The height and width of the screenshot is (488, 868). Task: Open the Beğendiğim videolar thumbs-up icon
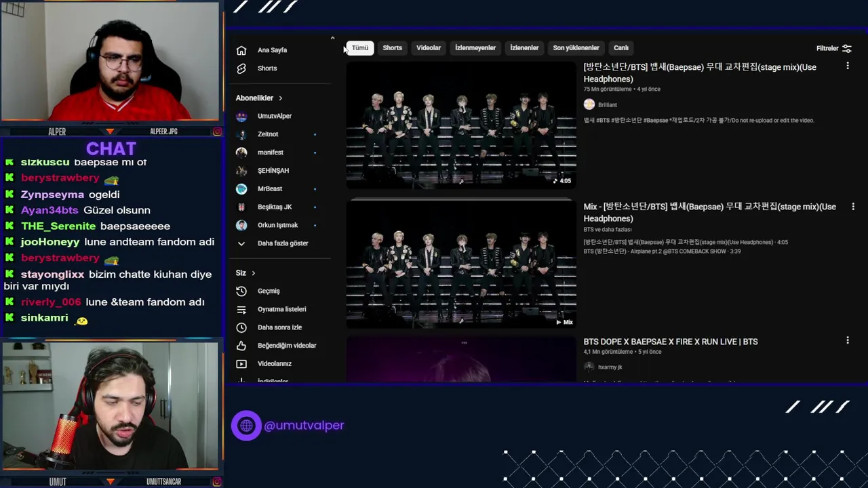coord(241,346)
